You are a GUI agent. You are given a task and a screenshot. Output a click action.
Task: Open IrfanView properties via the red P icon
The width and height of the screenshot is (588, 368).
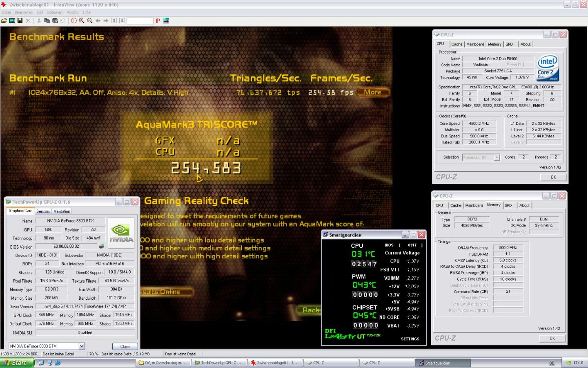(158, 20)
